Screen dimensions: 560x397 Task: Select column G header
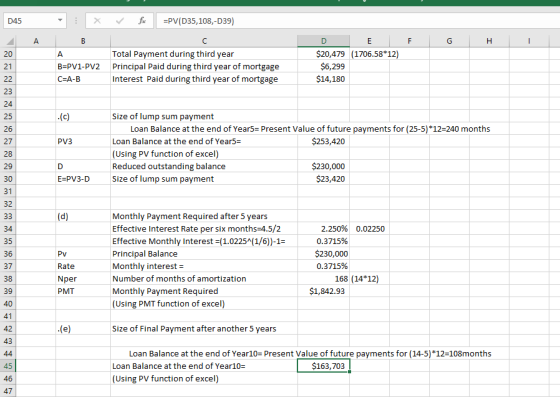tap(449, 41)
